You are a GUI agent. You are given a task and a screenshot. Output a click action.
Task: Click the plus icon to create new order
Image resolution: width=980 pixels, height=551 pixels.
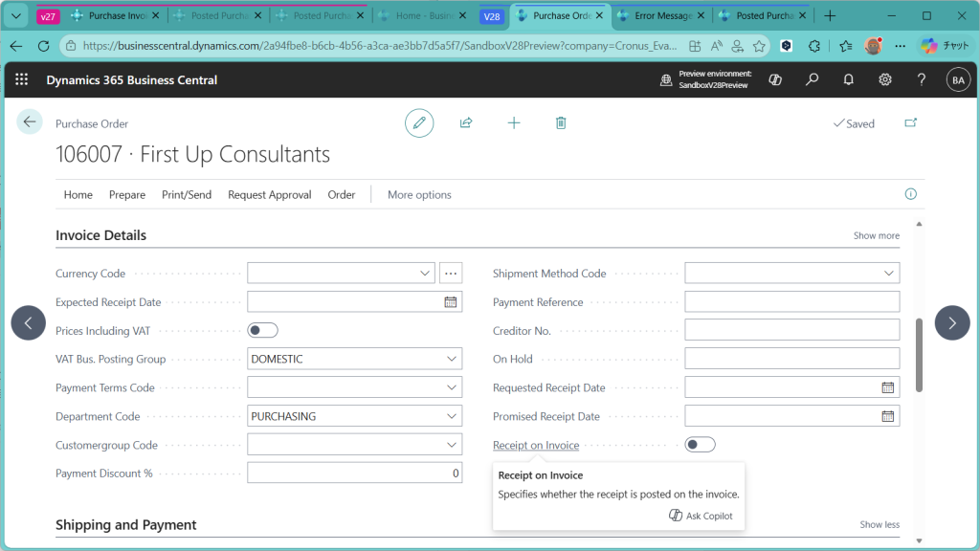tap(514, 123)
